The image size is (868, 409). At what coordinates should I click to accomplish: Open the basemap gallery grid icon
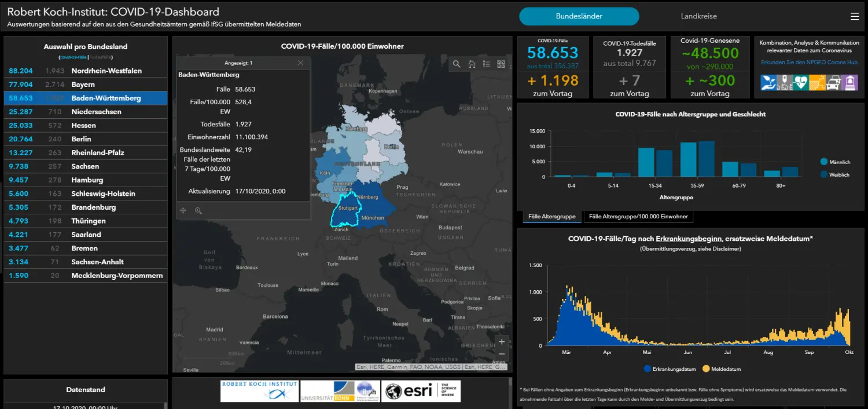tap(501, 64)
